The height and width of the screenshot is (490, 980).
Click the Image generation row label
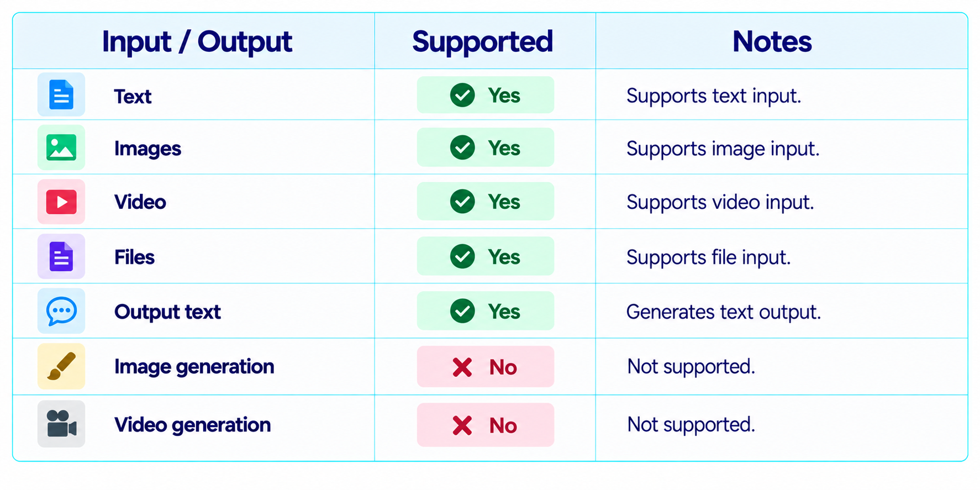click(194, 367)
